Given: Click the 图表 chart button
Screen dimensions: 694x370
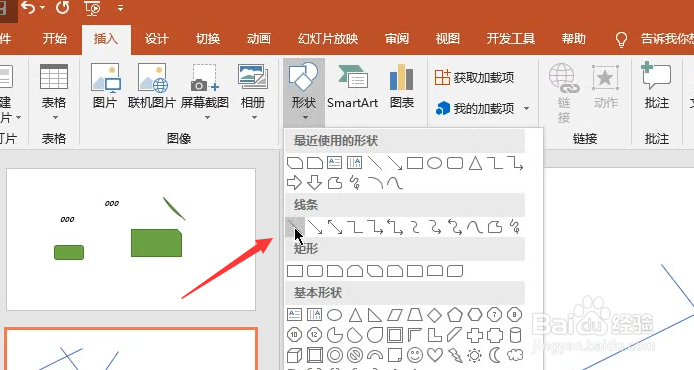Looking at the screenshot, I should coord(401,86).
